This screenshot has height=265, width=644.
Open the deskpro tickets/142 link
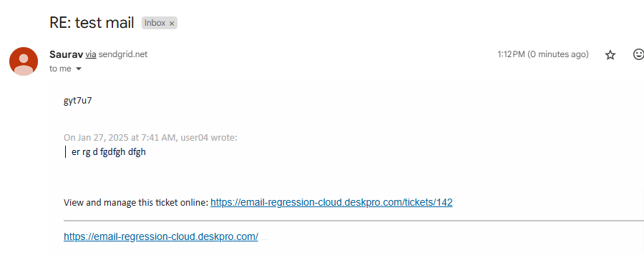(331, 202)
